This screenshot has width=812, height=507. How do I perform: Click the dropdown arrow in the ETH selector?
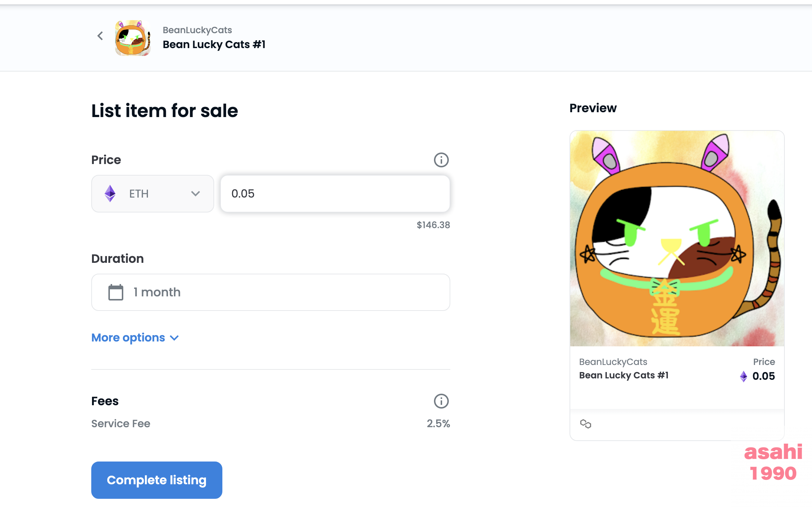[x=196, y=193]
